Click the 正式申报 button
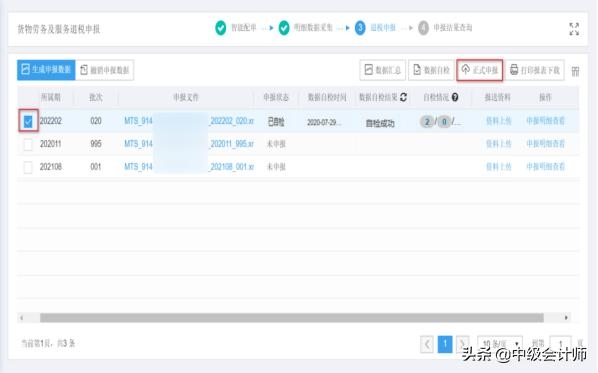Image resolution: width=598 pixels, height=373 pixels. coord(480,70)
